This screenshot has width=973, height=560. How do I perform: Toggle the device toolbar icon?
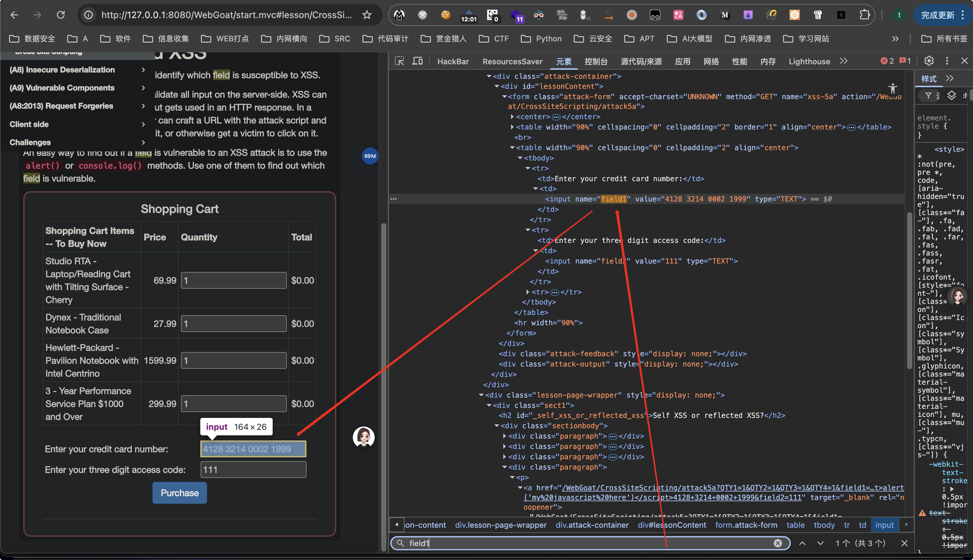(x=417, y=61)
